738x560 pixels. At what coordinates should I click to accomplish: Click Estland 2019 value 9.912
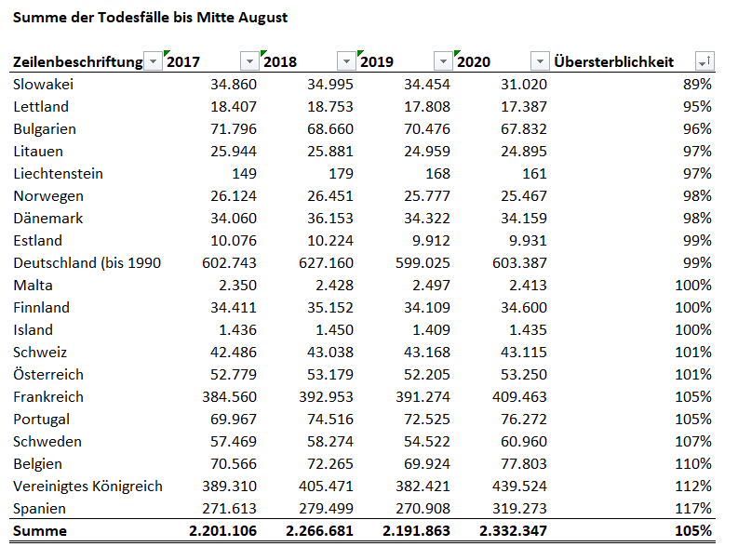[431, 241]
